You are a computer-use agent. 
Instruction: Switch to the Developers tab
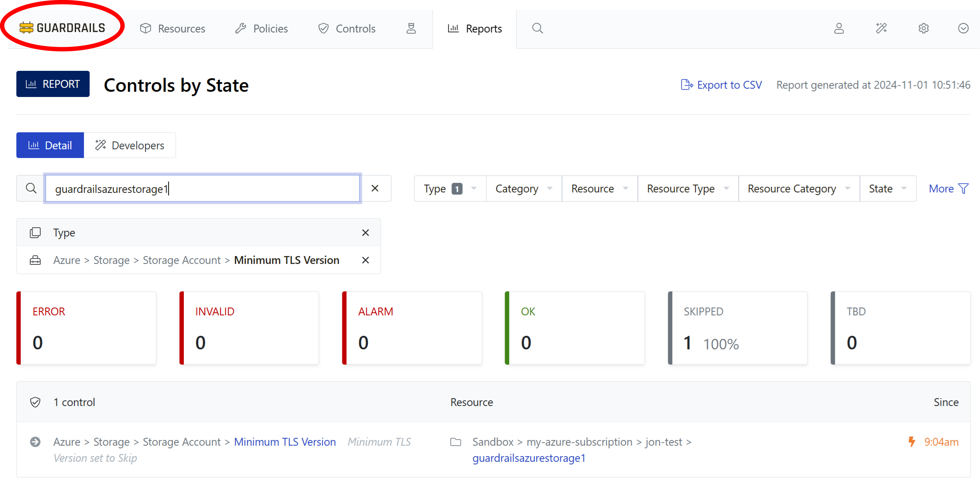[x=130, y=145]
